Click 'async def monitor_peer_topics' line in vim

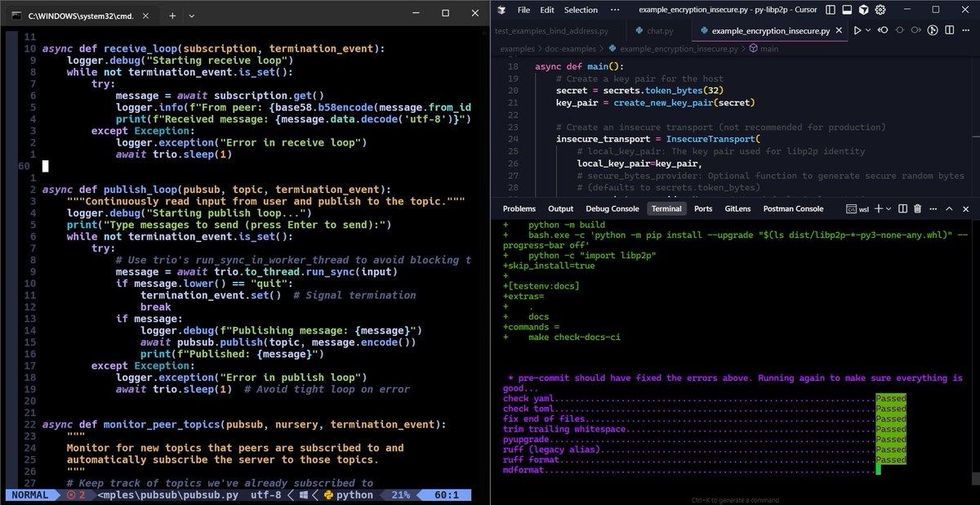[244, 425]
